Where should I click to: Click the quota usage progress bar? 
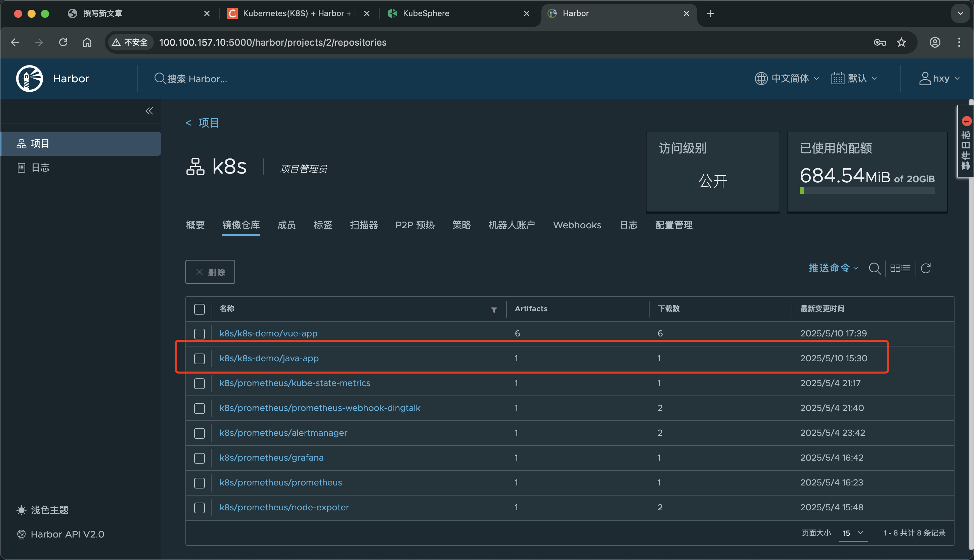click(867, 191)
